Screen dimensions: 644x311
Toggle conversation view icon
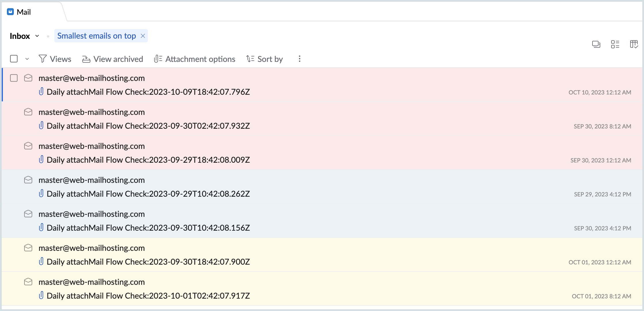click(x=596, y=44)
